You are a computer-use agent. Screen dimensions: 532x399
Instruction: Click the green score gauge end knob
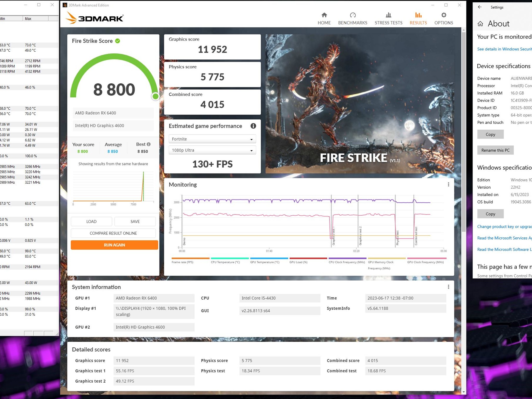point(155,96)
